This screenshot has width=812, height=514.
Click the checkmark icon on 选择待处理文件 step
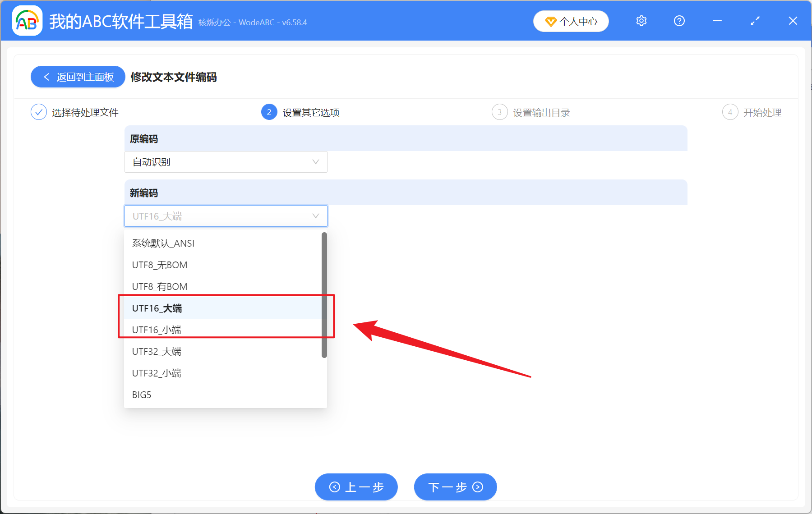pyautogui.click(x=38, y=112)
